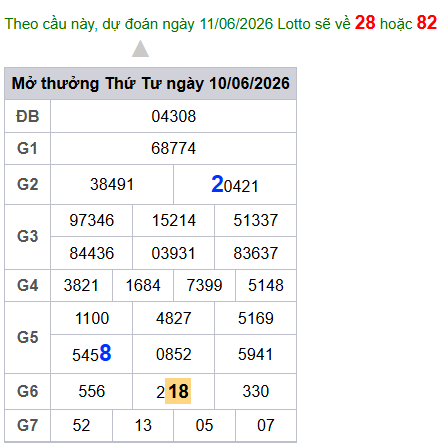Select G4 number 7399
The width and height of the screenshot is (441, 447).
click(204, 285)
